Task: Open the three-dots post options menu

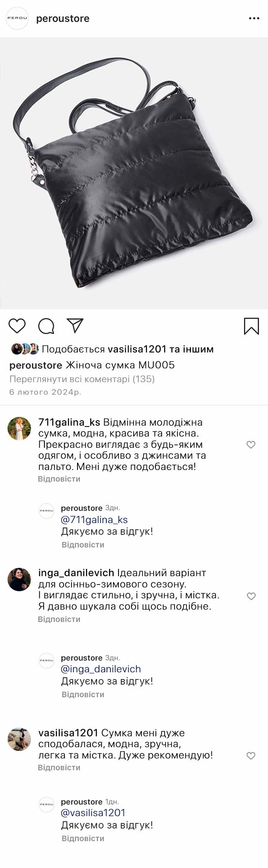Action: tap(254, 18)
